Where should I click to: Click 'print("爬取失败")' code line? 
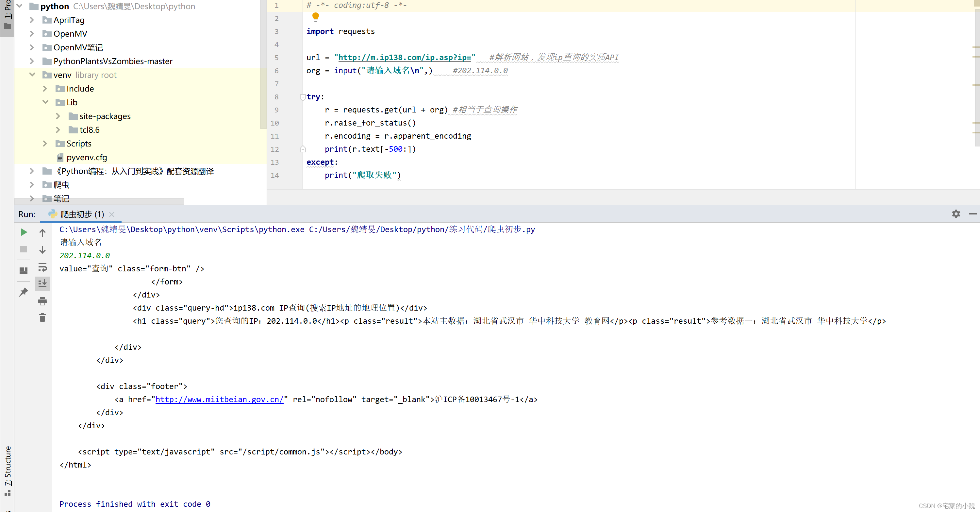(362, 175)
